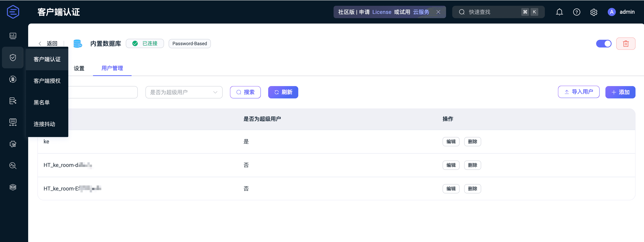Expand the 是否为超级用户 dropdown

[x=184, y=92]
